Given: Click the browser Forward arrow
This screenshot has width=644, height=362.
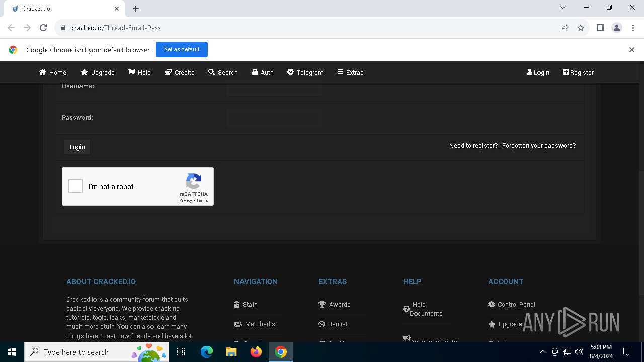Looking at the screenshot, I should [27, 28].
